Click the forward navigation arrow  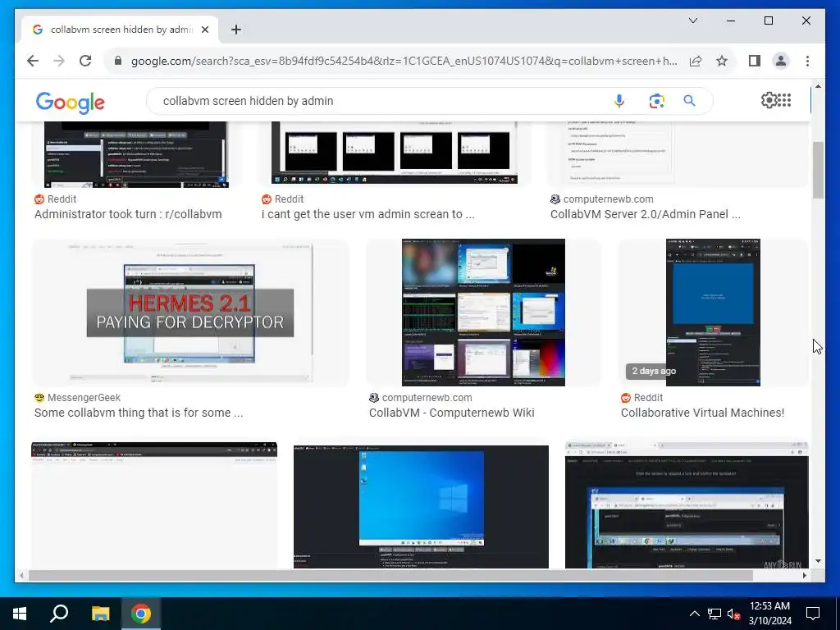[59, 61]
